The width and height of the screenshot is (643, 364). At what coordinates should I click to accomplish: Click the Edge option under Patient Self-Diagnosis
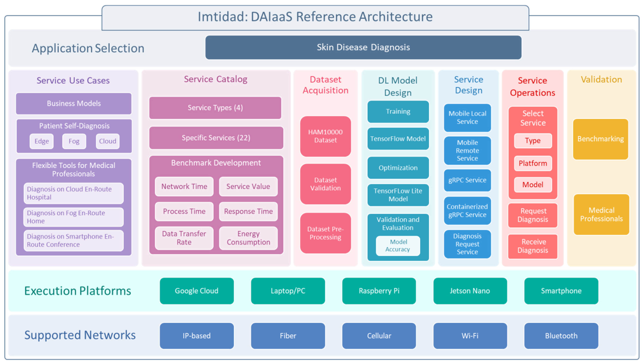pyautogui.click(x=42, y=141)
